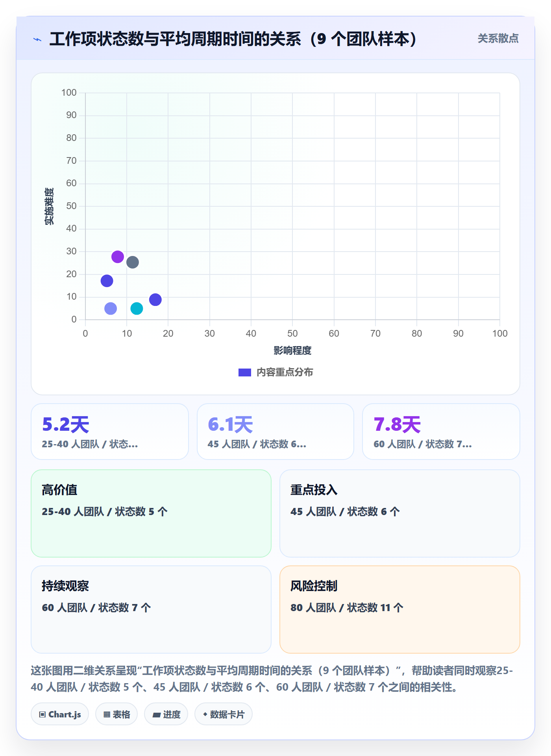Click the lightning bolt icon beside the title
This screenshot has height=756, width=551.
coord(37,39)
